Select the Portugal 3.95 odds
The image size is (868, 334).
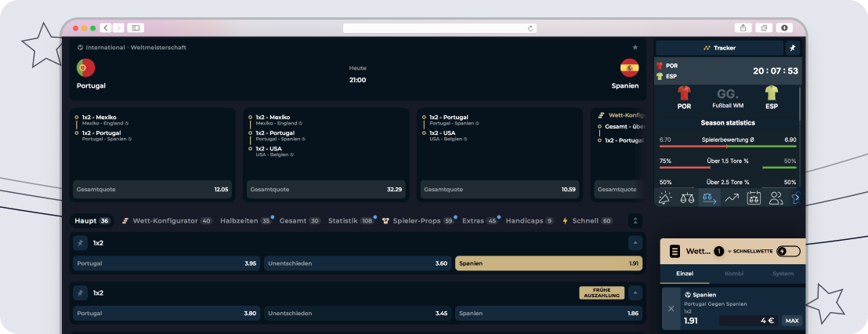(167, 263)
